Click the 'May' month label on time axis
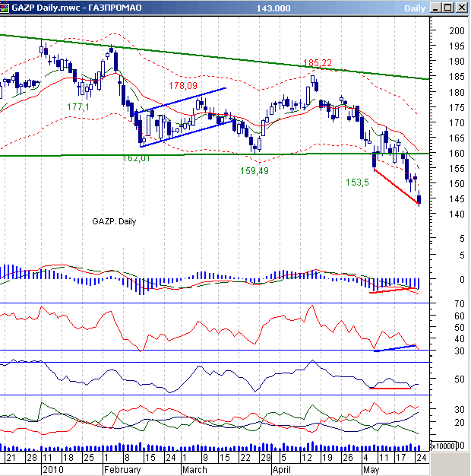Screen dimensions: 471x476 [371, 470]
